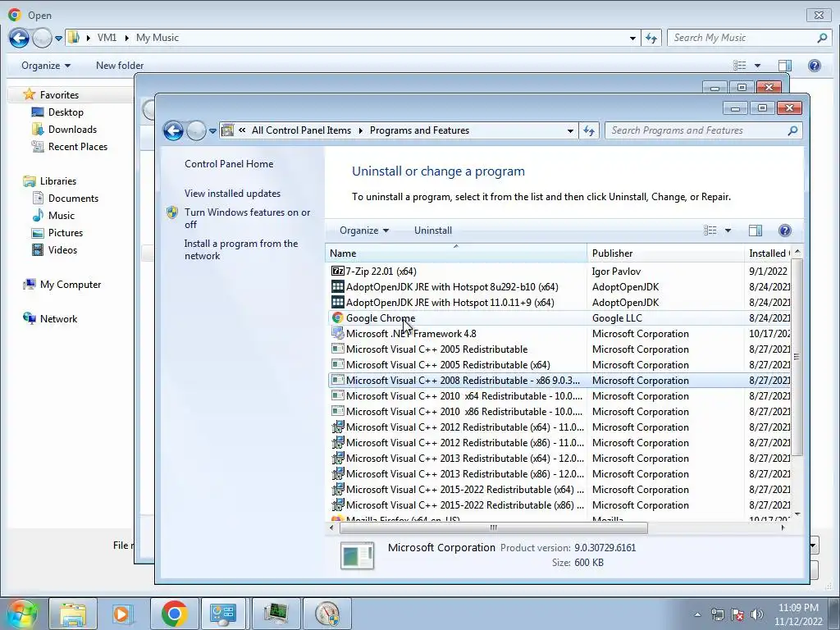Image resolution: width=840 pixels, height=630 pixels.
Task: Select Microsoft Visual C++ 2010 x64 Redistributable
Action: (464, 396)
